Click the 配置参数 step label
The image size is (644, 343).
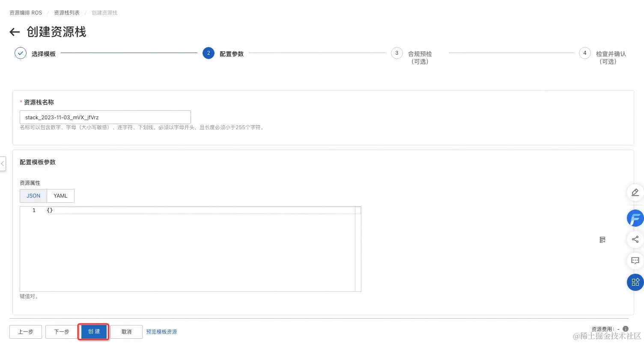[232, 54]
